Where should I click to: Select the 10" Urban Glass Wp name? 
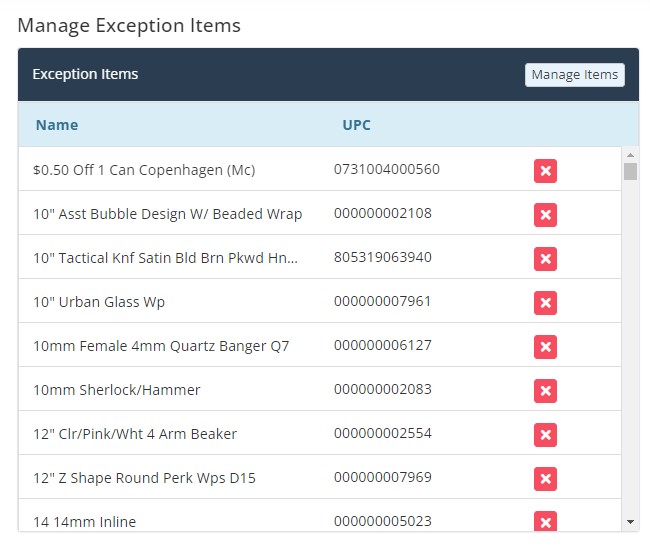point(99,302)
